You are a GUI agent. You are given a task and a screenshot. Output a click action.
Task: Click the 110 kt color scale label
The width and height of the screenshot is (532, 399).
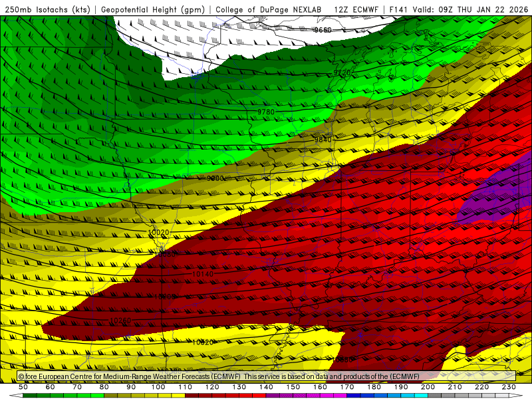coord(186,387)
